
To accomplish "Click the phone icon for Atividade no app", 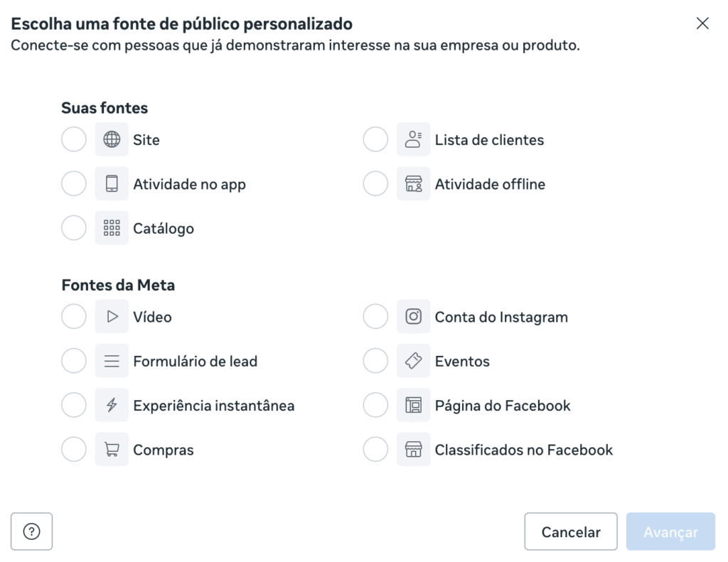I will [112, 184].
